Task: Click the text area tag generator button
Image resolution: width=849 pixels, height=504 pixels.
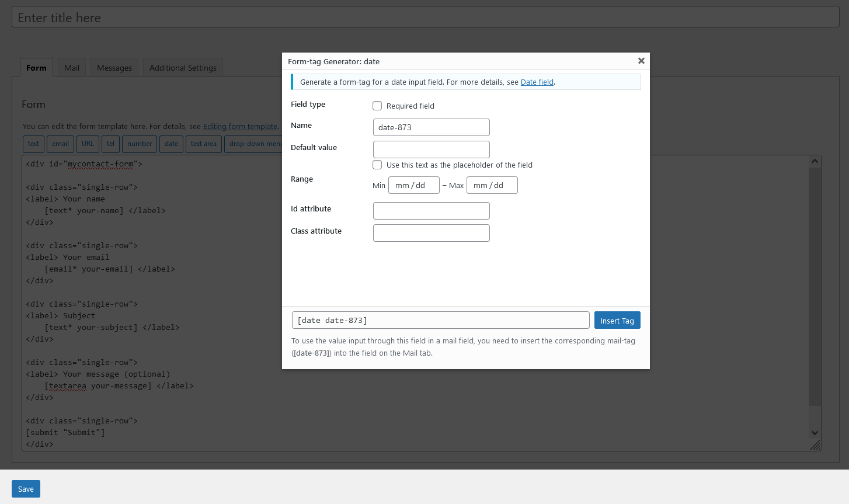Action: click(204, 144)
